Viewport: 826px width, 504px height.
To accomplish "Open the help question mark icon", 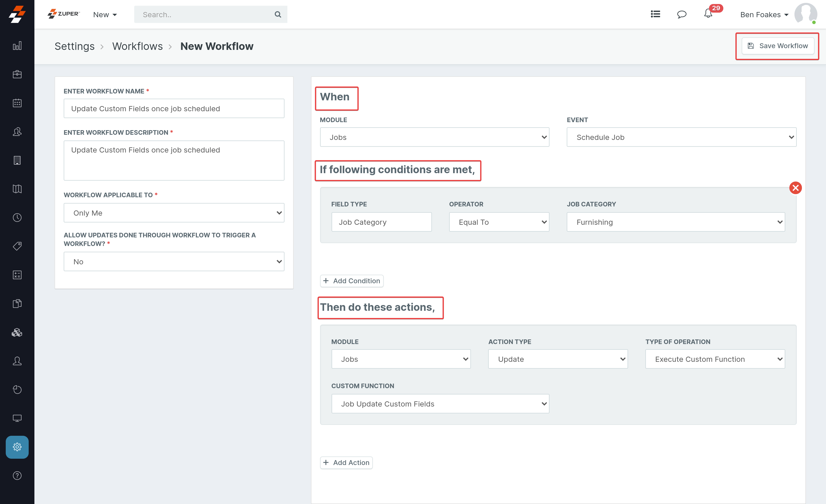I will tap(17, 476).
